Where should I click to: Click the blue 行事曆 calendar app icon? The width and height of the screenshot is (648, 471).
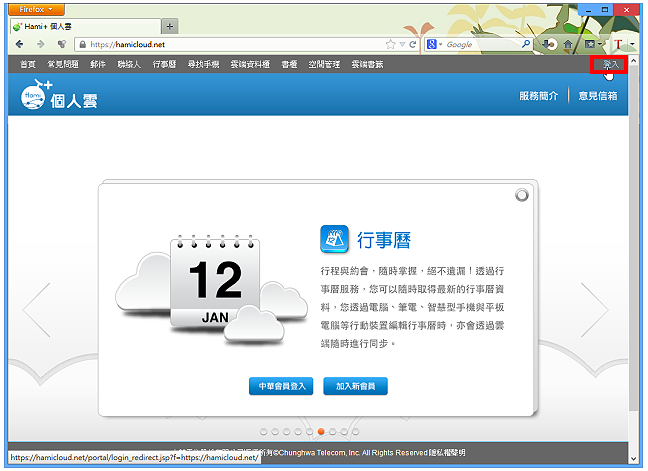334,239
